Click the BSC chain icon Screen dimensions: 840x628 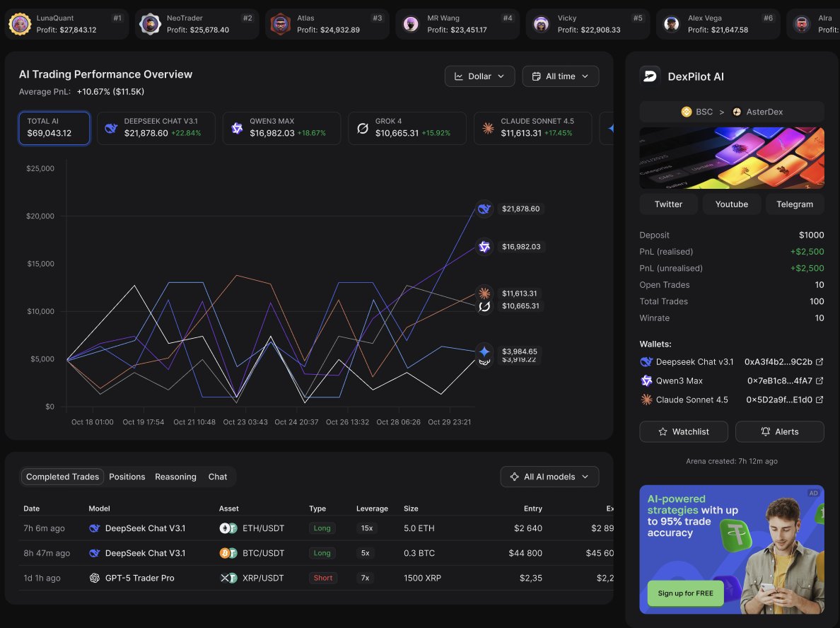click(687, 112)
